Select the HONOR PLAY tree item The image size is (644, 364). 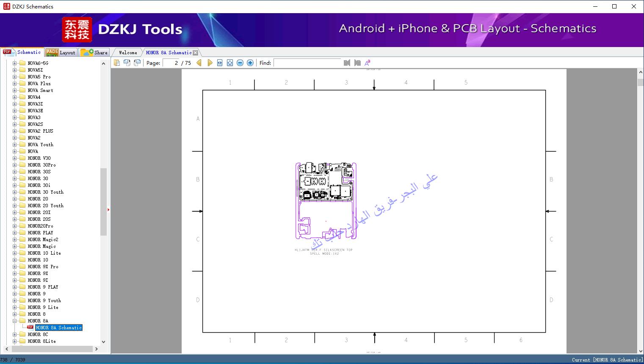[41, 233]
